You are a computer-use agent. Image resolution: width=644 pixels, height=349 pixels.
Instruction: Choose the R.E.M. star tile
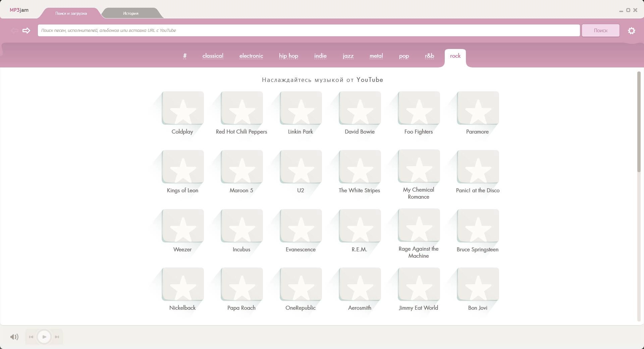[x=360, y=226]
